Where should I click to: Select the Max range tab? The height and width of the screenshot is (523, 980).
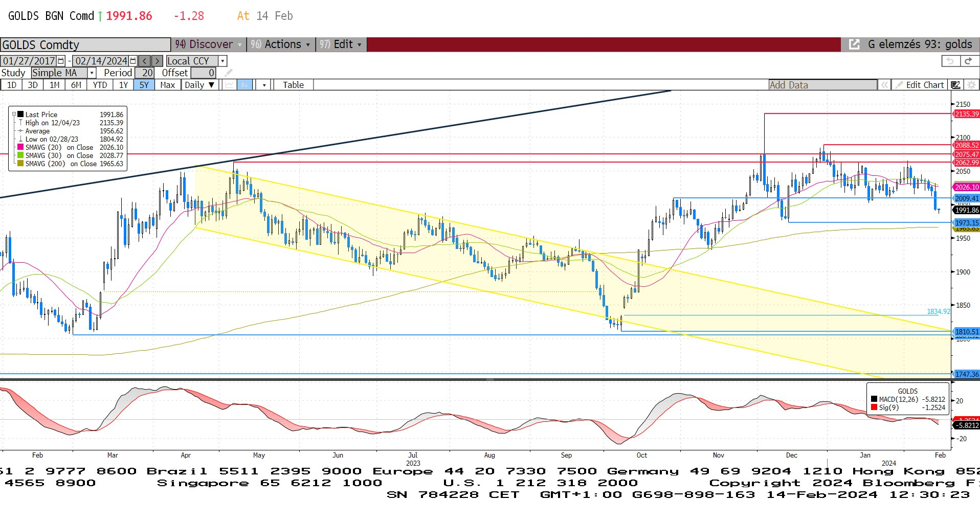167,85
